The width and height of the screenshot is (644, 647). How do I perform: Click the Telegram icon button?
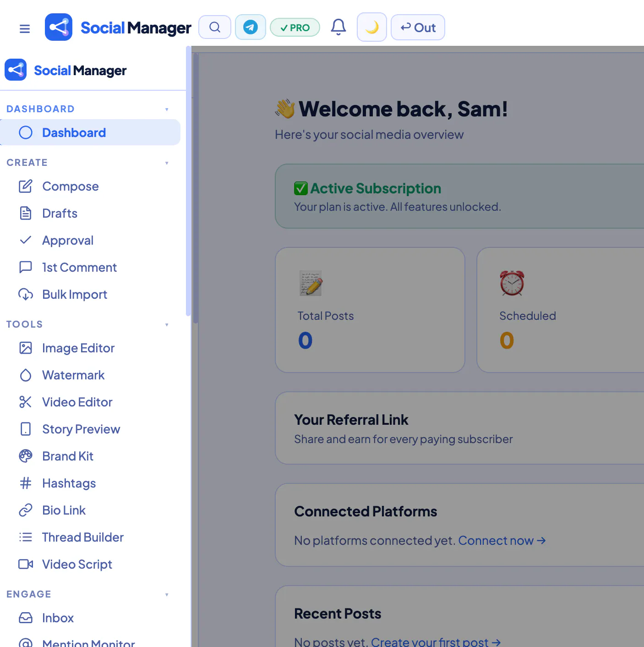click(x=251, y=27)
